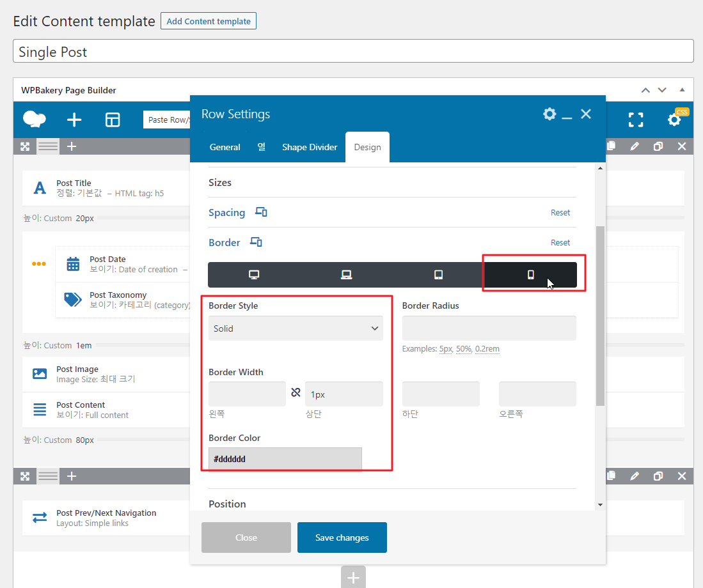Add new row with bottom plus button

[353, 576]
